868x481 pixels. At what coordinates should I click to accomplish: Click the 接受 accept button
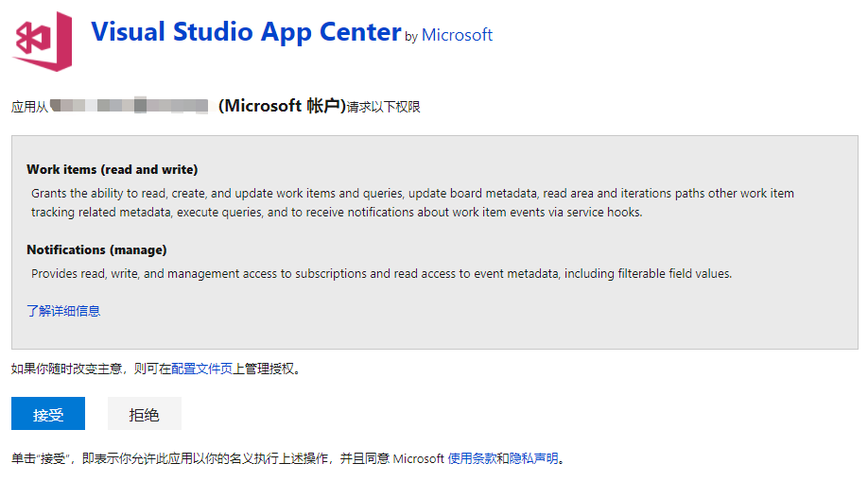tap(48, 414)
